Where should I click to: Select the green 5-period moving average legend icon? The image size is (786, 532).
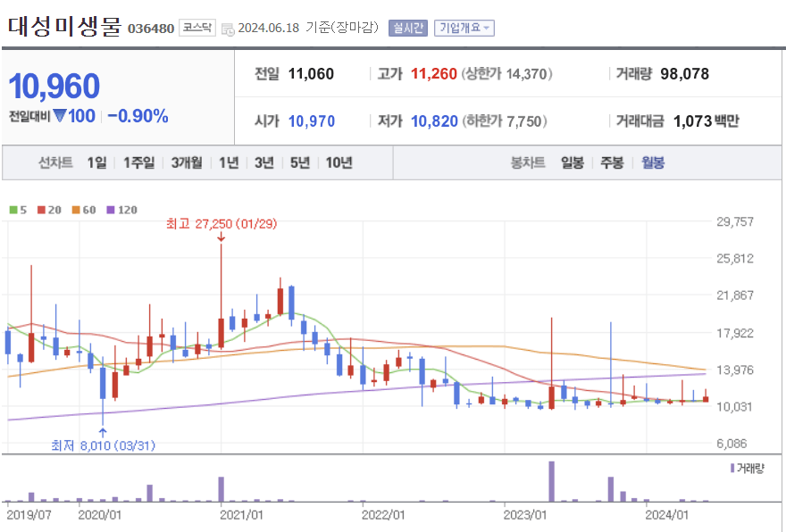click(x=13, y=208)
